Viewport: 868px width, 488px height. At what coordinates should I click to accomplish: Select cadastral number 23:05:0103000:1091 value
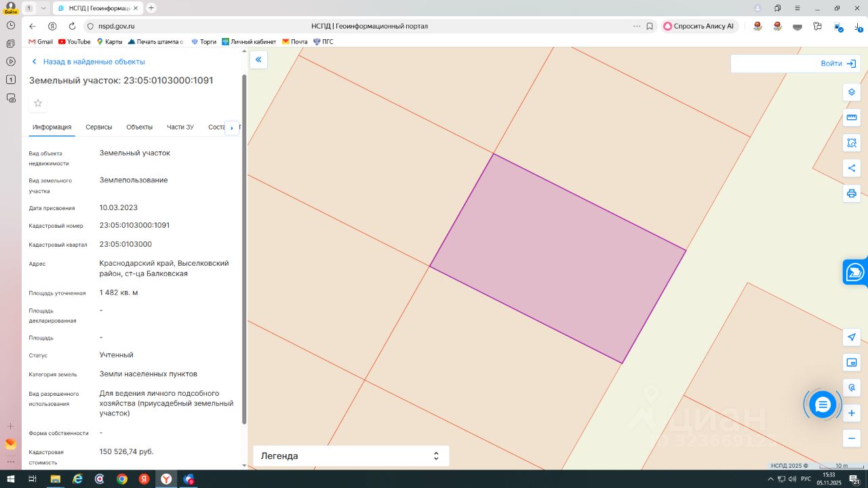[134, 225]
